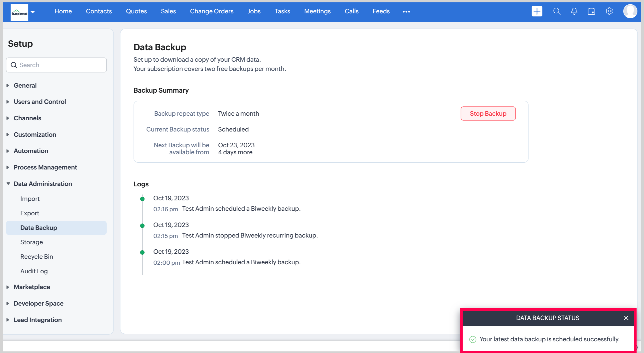Screen dimensions: 644x353
Task: Open the calendar icon in header
Action: [591, 11]
